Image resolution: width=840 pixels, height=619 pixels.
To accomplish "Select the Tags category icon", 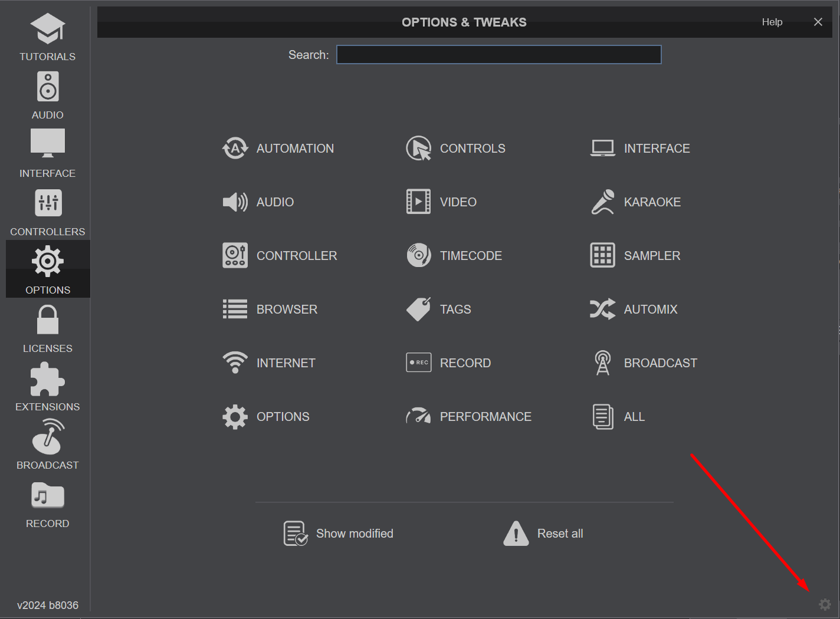I will 418,309.
